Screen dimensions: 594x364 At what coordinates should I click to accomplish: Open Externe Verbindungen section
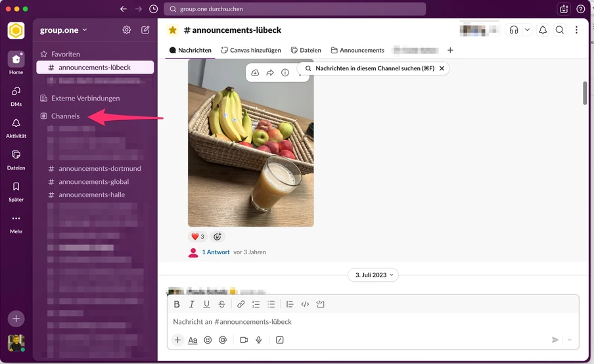click(x=80, y=98)
